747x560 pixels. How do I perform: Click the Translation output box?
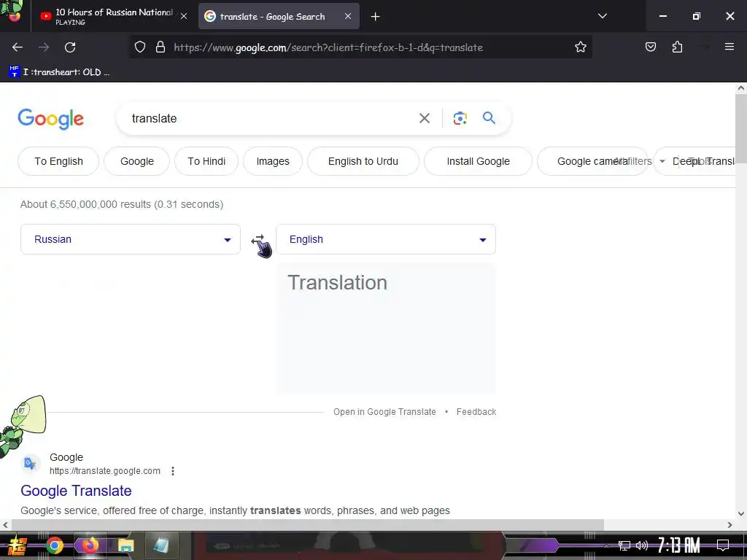tap(387, 329)
